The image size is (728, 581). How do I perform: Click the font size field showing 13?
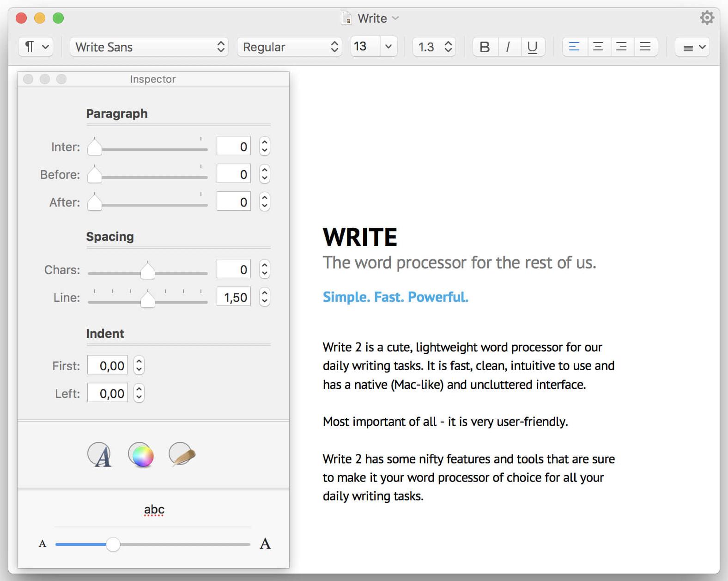(x=365, y=47)
